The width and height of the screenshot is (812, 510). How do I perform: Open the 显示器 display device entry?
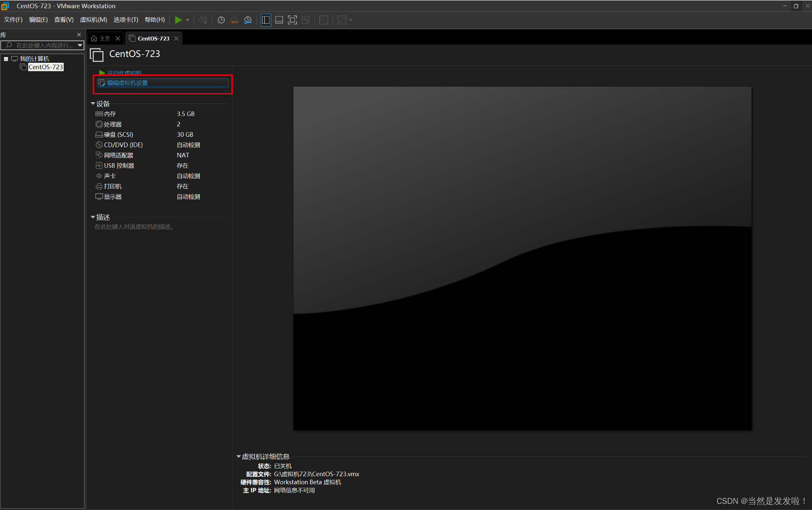113,197
